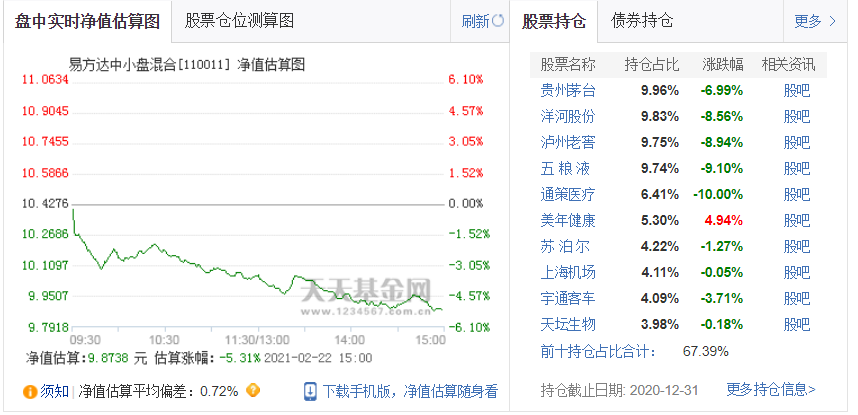Viewport: 858px width, 415px height.
Task: Open 股吧 for 天坛生物 row
Action: [797, 325]
